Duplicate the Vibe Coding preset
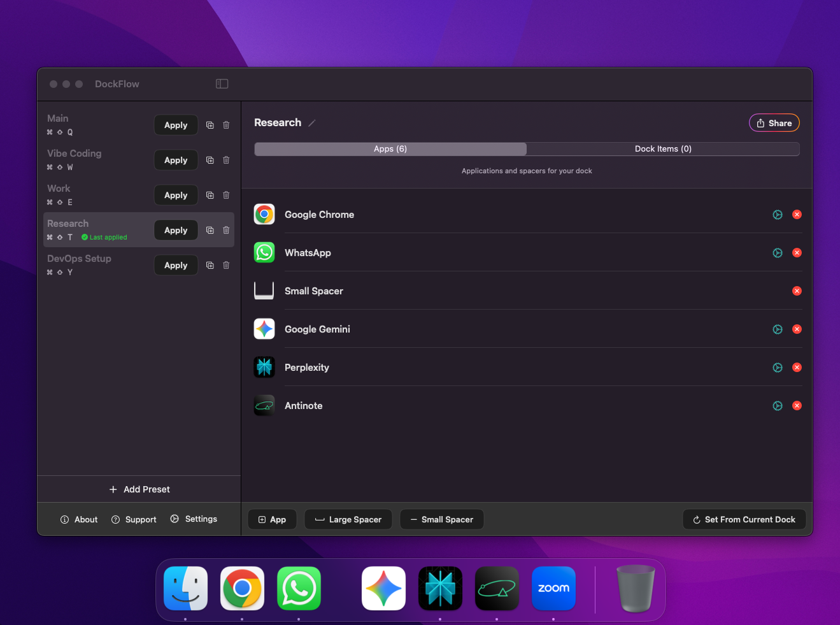Screen dimensions: 840x625 (x=210, y=160)
